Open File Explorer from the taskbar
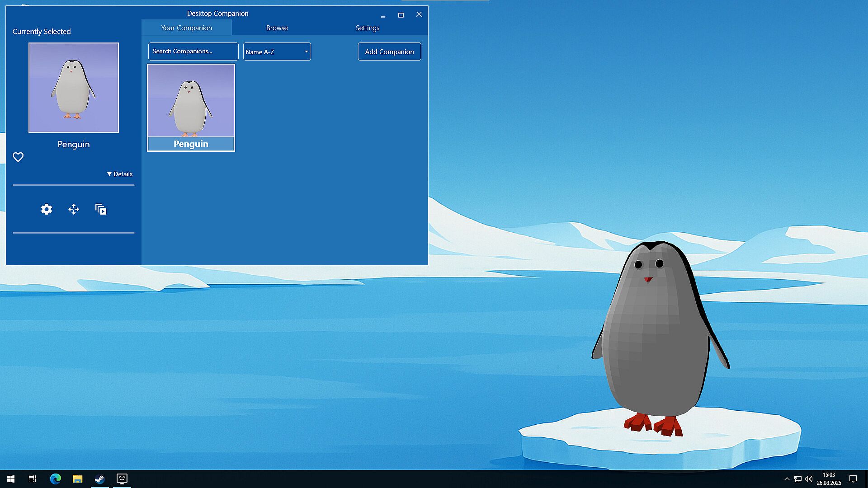This screenshot has width=868, height=488. 77,479
